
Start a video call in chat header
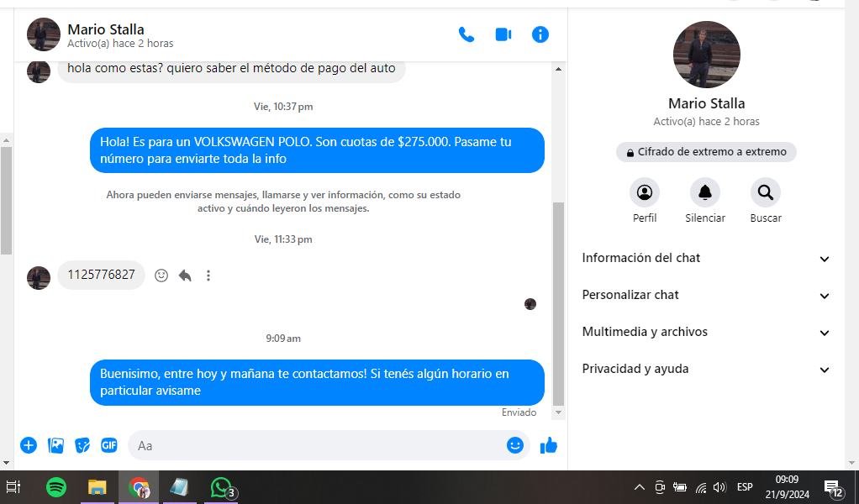pos(503,34)
